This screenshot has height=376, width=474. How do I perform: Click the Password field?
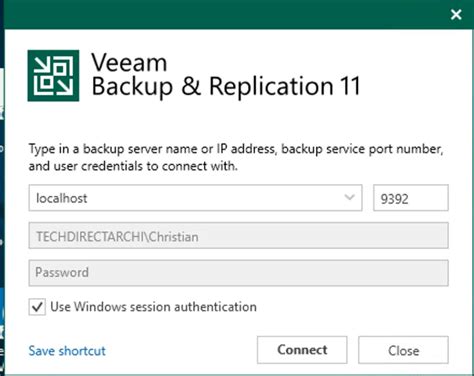click(238, 273)
